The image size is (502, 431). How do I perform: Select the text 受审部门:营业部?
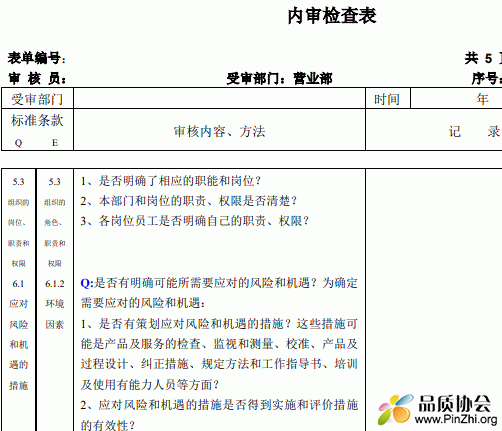[279, 79]
